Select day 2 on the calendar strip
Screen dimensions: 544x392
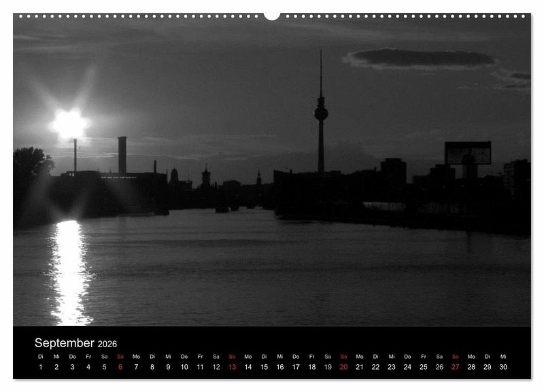(x=56, y=367)
